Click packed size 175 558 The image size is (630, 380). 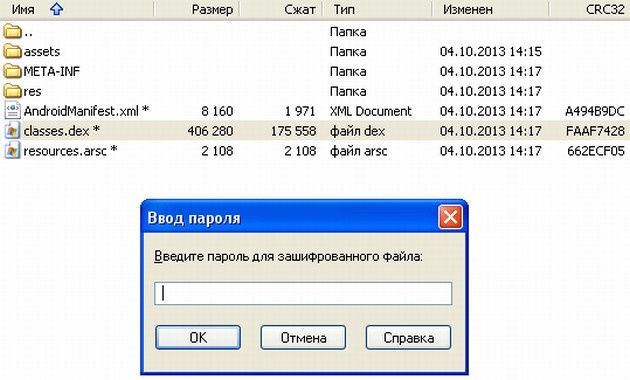[293, 131]
